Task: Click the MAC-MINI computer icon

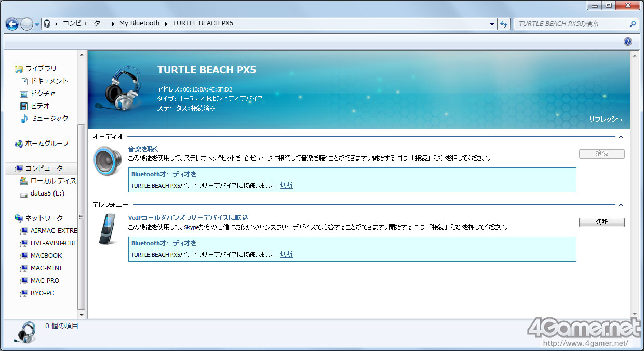Action: point(24,268)
